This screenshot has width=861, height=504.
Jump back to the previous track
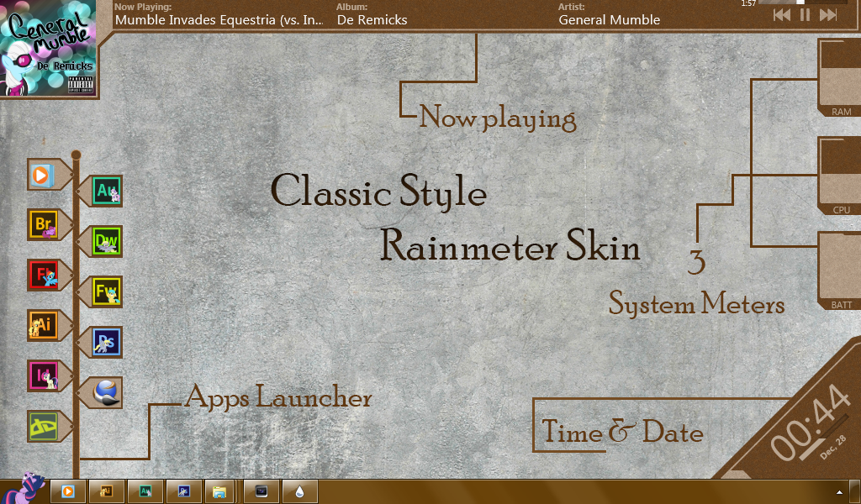pos(782,14)
